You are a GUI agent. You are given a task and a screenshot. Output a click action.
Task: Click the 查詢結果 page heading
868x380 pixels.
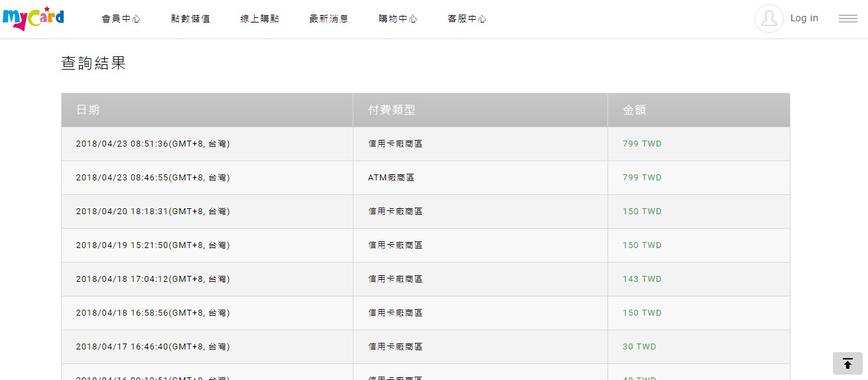point(93,64)
